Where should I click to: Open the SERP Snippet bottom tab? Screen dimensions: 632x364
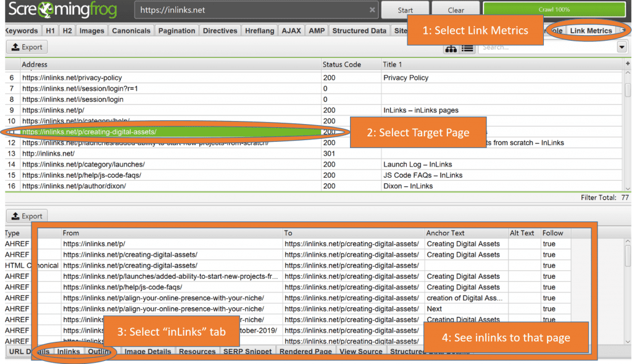[247, 352]
